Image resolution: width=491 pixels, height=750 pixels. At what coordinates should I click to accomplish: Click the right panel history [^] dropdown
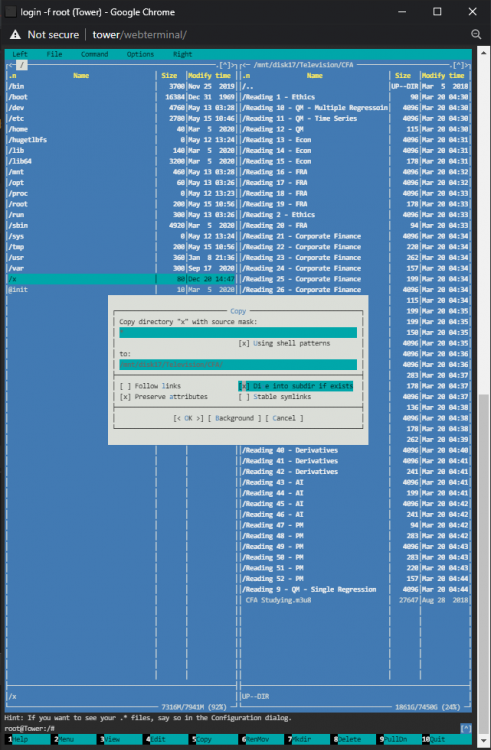(458, 65)
